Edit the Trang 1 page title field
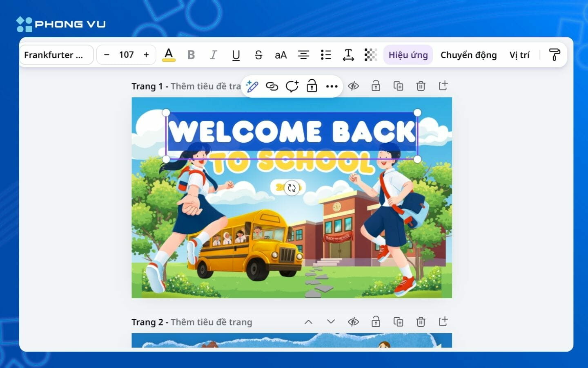 point(206,86)
